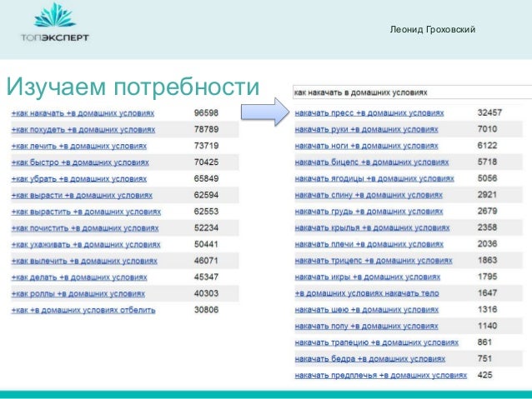Image resolution: width=532 pixels, height=399 pixels.
Task: Click the count value 50441
Action: point(206,244)
